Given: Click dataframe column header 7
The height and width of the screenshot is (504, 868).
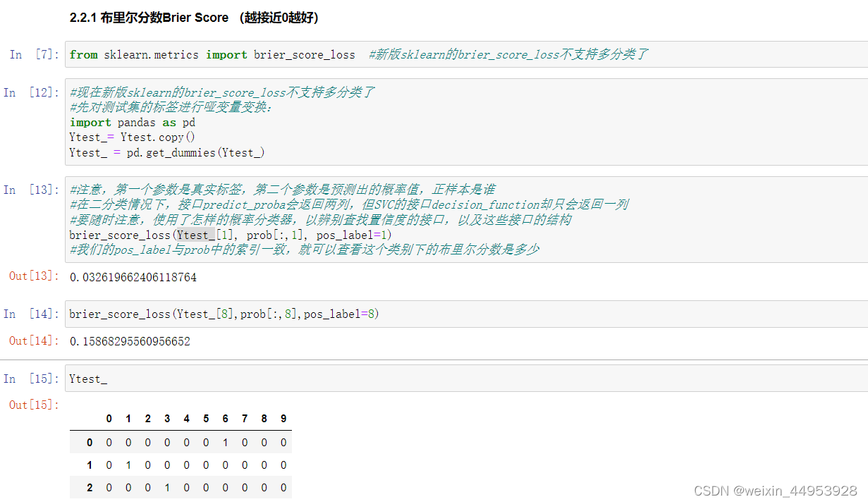Looking at the screenshot, I should click(245, 419).
